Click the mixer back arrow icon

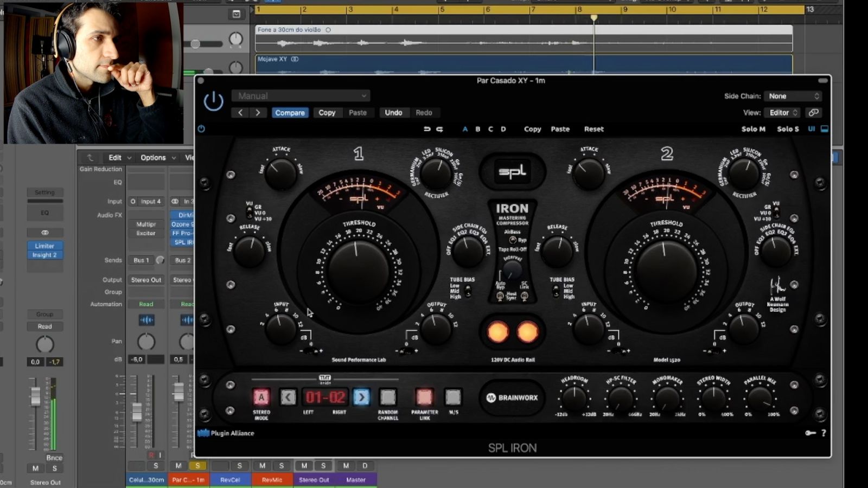pyautogui.click(x=90, y=158)
